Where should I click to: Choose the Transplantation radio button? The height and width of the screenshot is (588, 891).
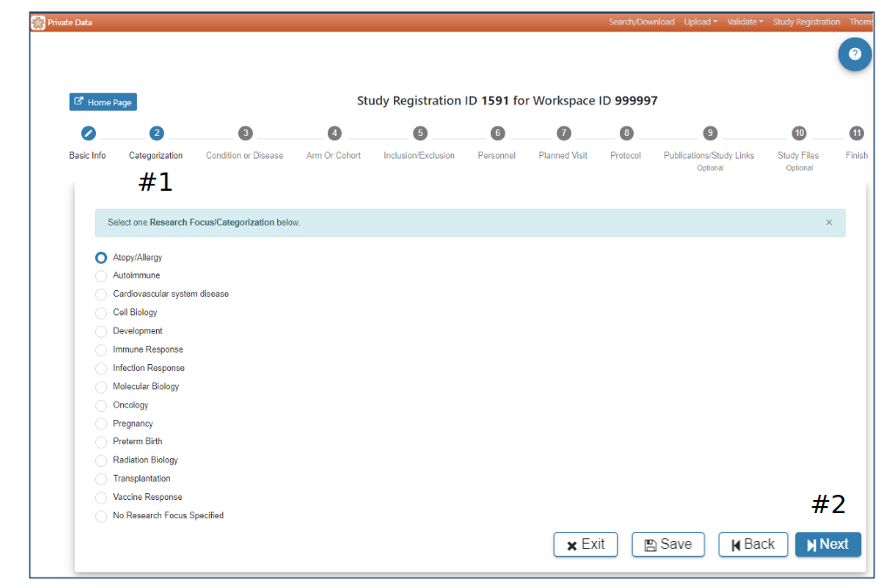point(101,479)
